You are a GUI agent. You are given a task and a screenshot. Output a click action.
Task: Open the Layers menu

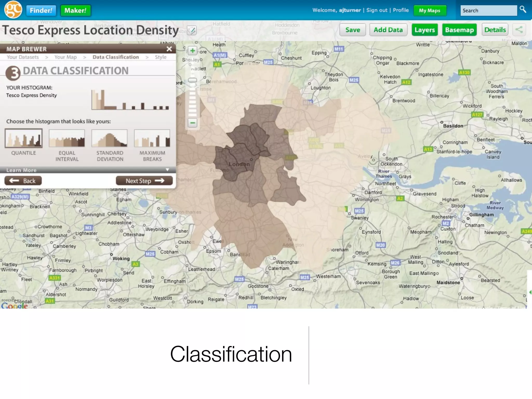(424, 30)
